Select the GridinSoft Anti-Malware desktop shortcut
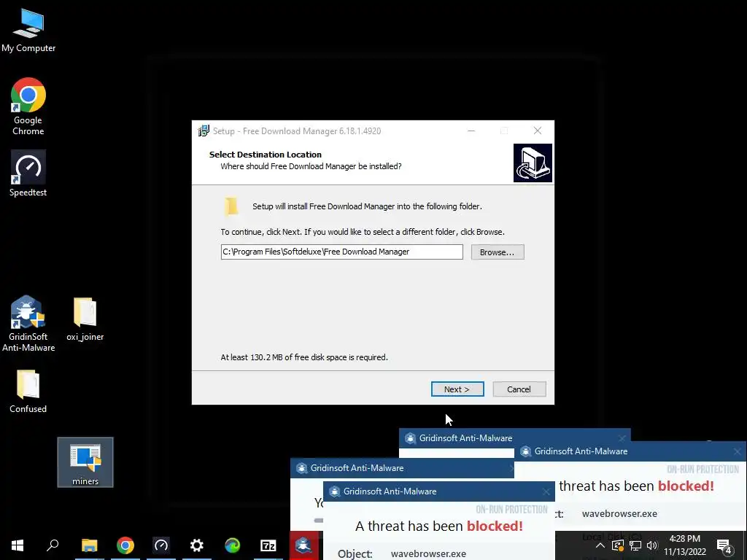This screenshot has width=747, height=560. [28, 324]
